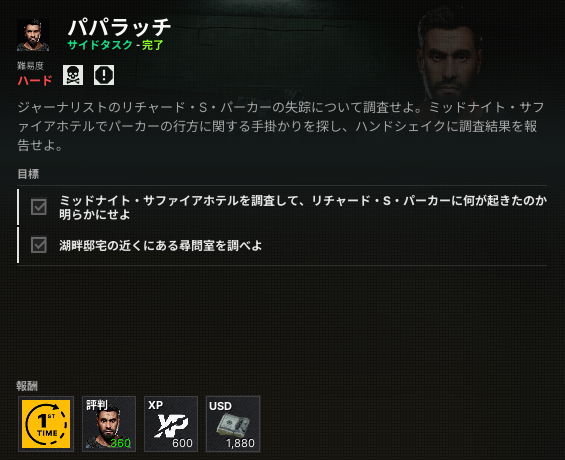Click the exclamation mark warning icon
Image resolution: width=565 pixels, height=460 pixels.
tap(104, 75)
